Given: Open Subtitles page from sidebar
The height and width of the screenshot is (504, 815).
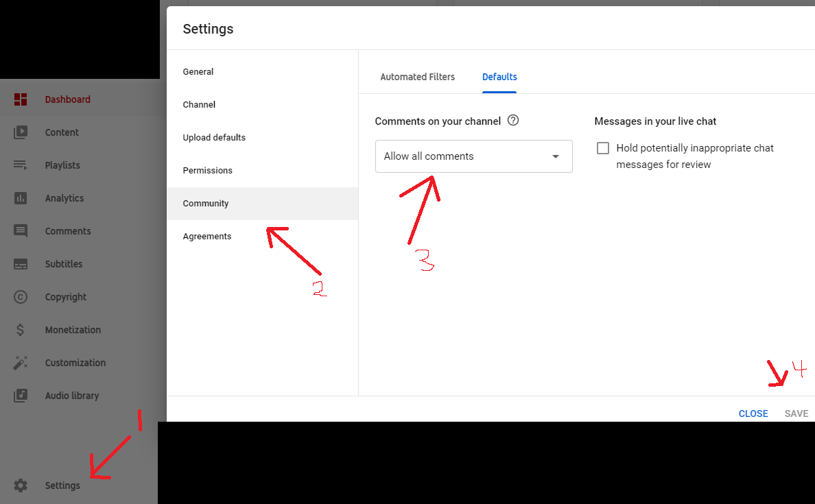Looking at the screenshot, I should [x=64, y=264].
